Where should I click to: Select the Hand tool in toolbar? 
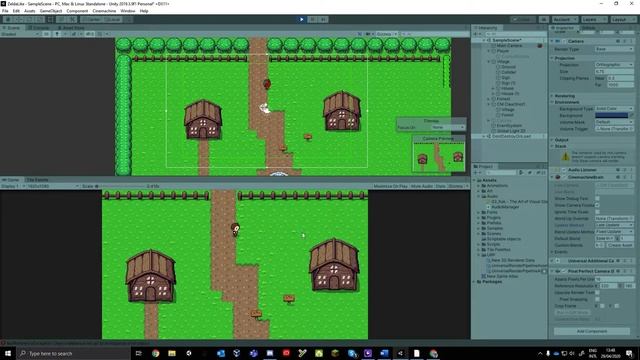coord(8,19)
